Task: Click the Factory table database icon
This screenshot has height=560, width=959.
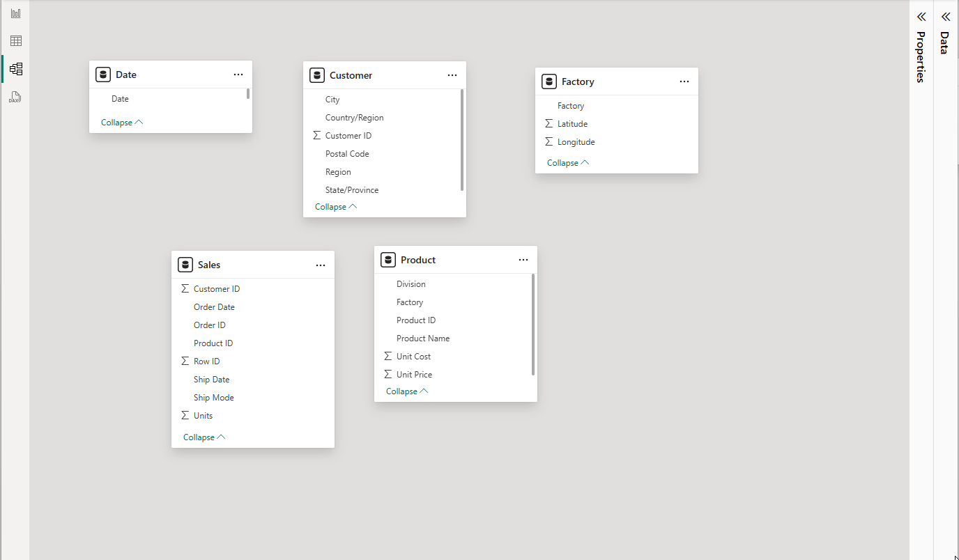Action: [x=549, y=81]
